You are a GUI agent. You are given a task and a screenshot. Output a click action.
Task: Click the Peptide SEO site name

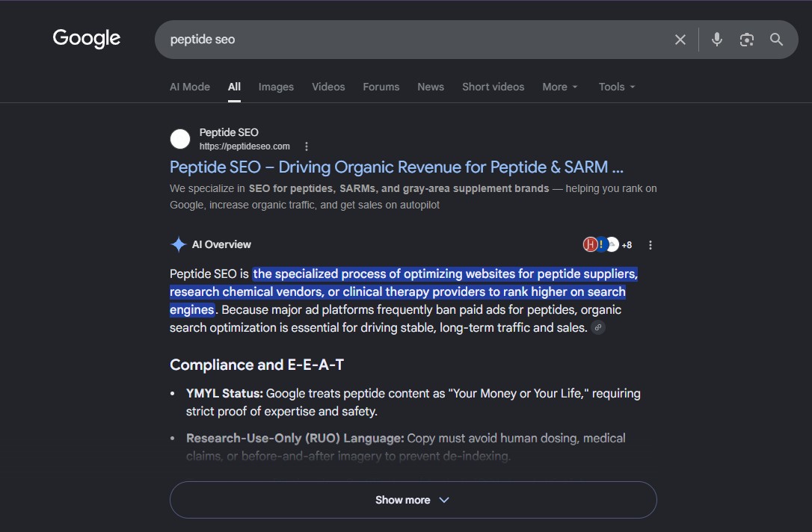[229, 132]
